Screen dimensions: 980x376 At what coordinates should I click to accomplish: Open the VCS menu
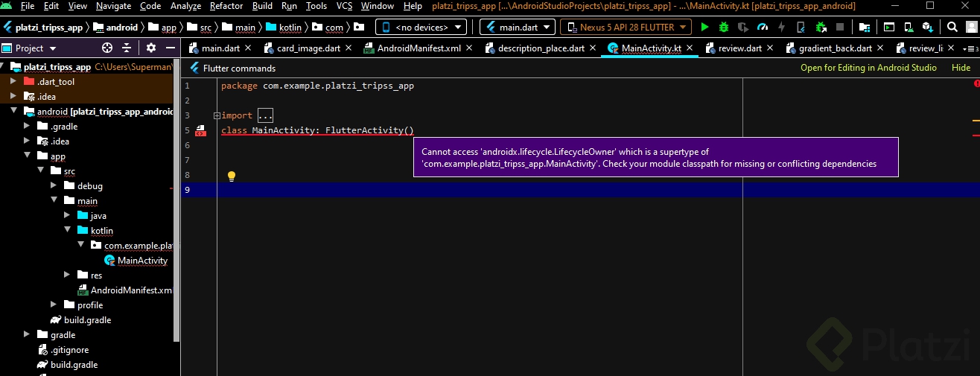[x=344, y=6]
